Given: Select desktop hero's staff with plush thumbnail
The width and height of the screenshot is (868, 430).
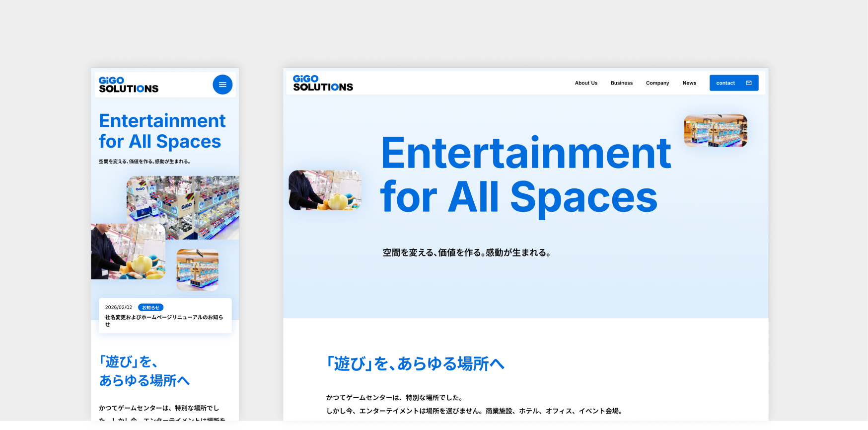Looking at the screenshot, I should [325, 190].
